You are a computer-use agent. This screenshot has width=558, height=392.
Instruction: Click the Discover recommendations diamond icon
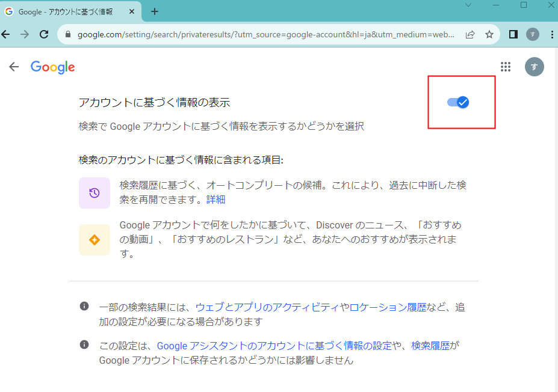(x=93, y=239)
